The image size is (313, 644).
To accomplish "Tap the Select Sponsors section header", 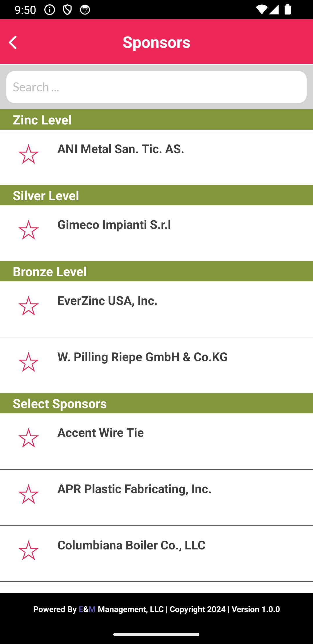I will click(156, 403).
